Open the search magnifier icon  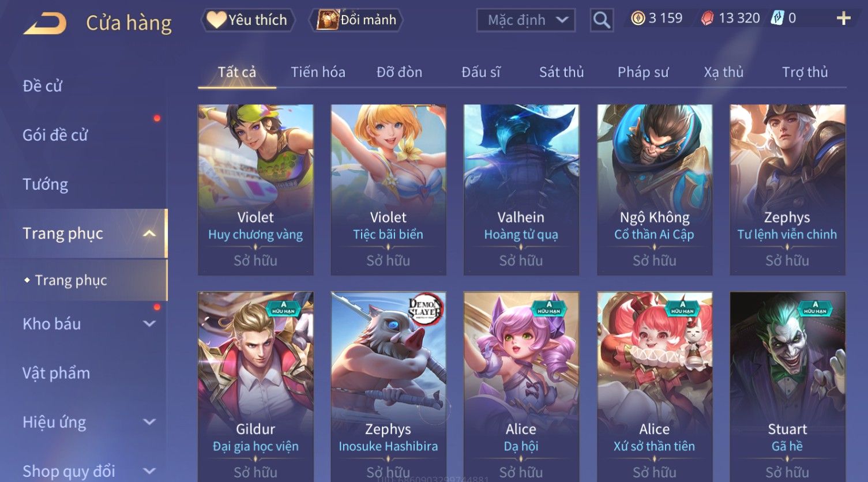tap(602, 20)
